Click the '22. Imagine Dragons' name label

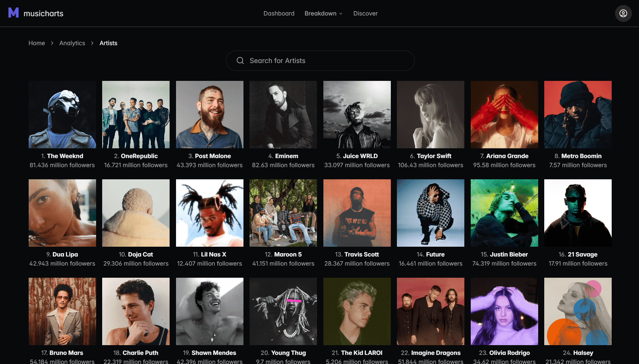[431, 353]
